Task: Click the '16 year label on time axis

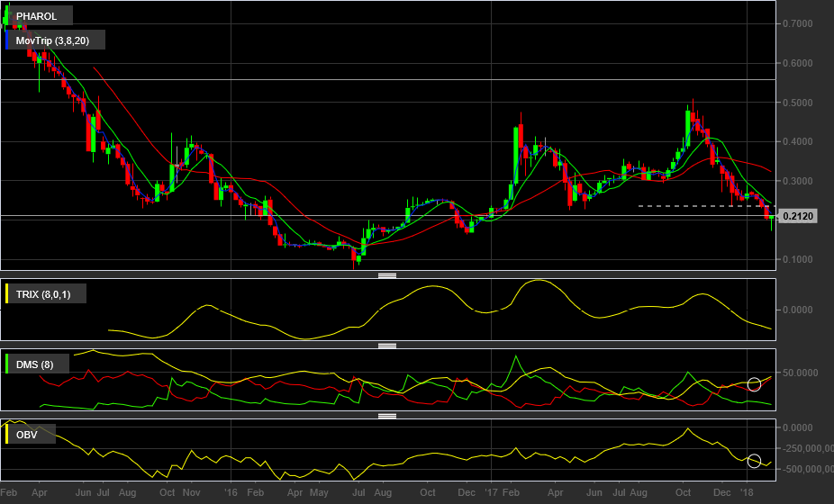Action: 231,492
